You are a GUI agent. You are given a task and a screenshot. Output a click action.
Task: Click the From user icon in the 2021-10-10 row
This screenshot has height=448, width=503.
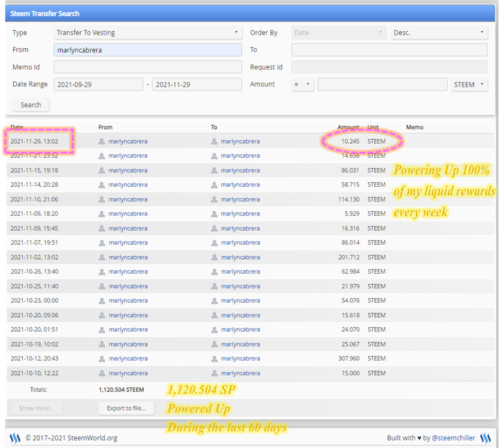click(x=102, y=373)
